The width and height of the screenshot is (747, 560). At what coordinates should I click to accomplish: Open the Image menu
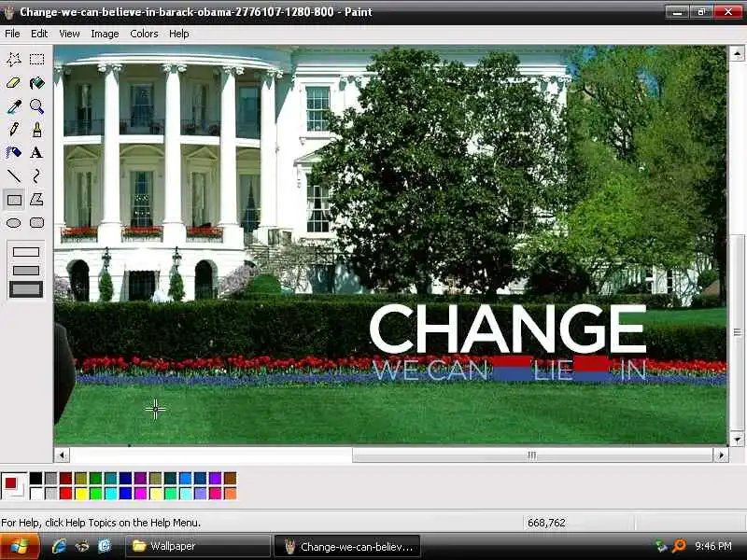pyautogui.click(x=105, y=34)
